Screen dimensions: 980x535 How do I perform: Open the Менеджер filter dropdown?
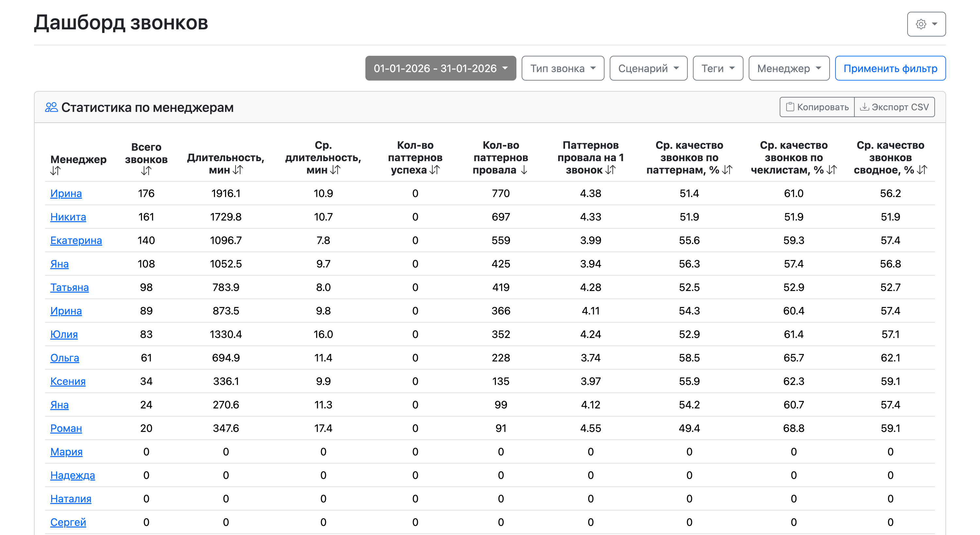[x=789, y=69]
